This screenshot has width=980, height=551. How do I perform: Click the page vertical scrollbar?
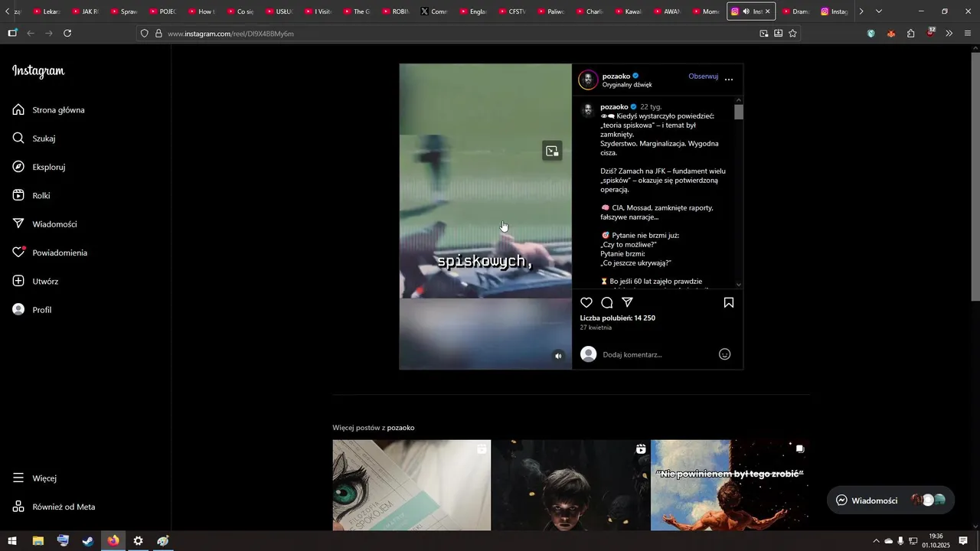point(975,176)
